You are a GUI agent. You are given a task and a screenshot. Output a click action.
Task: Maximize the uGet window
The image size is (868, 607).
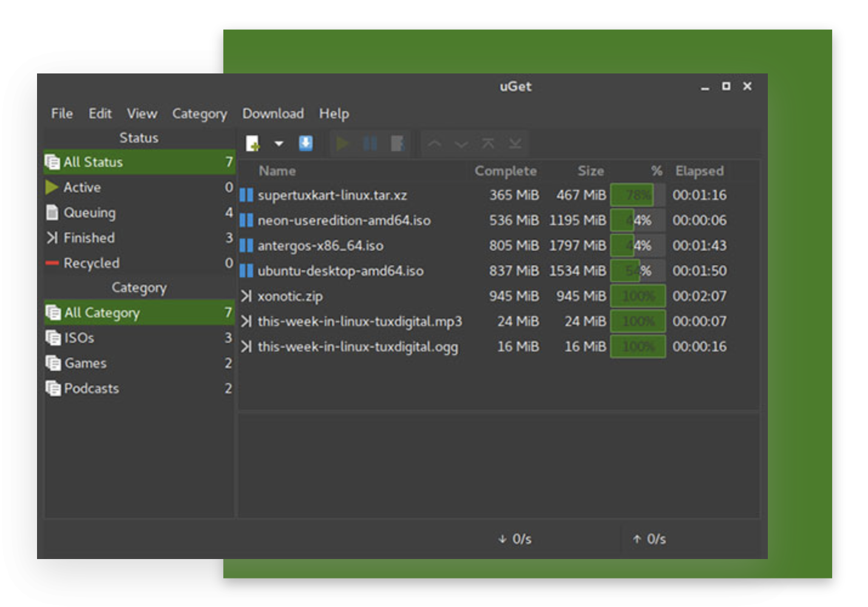coord(726,87)
